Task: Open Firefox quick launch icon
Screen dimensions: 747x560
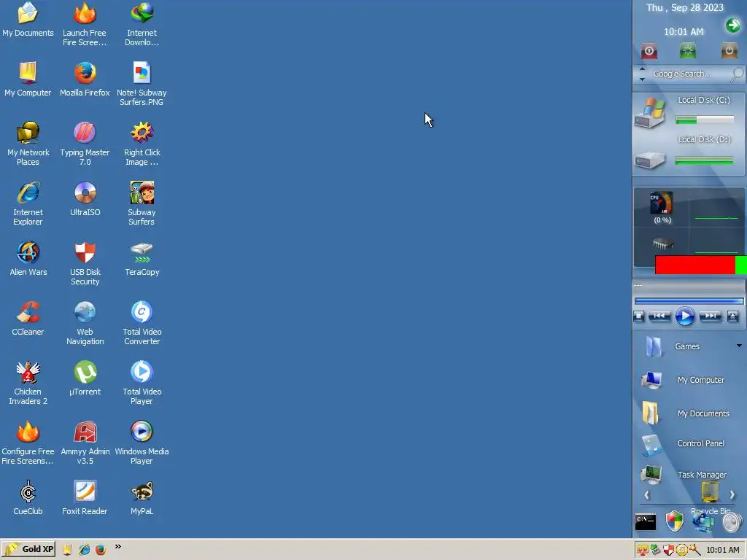Action: pos(100,550)
